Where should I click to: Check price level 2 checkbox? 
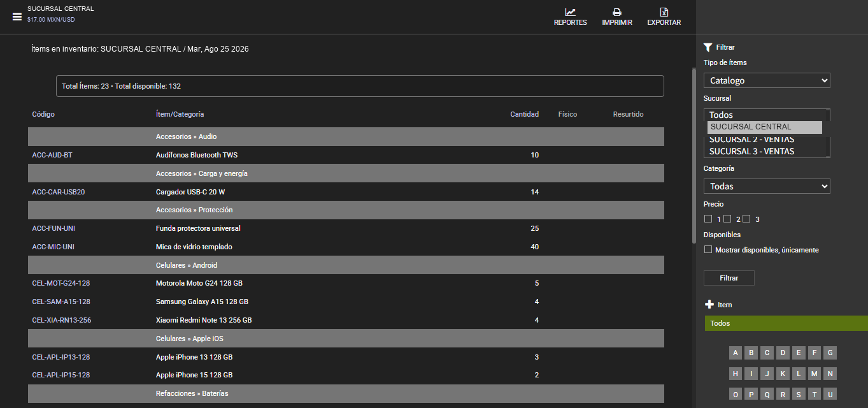click(x=727, y=219)
